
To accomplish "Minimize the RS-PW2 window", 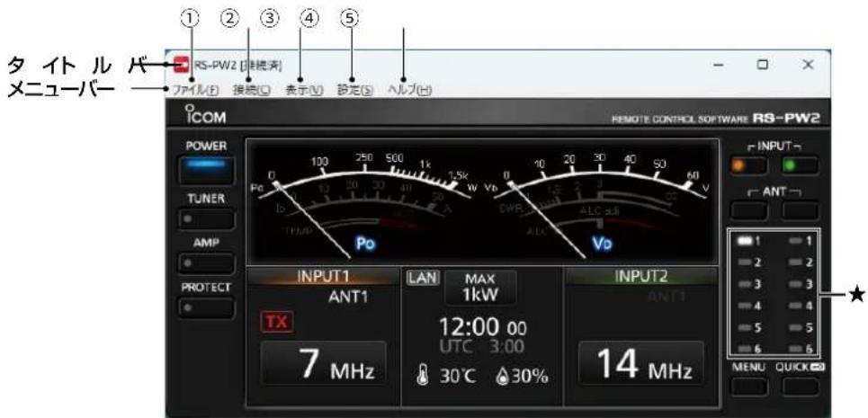I will pyautogui.click(x=719, y=65).
